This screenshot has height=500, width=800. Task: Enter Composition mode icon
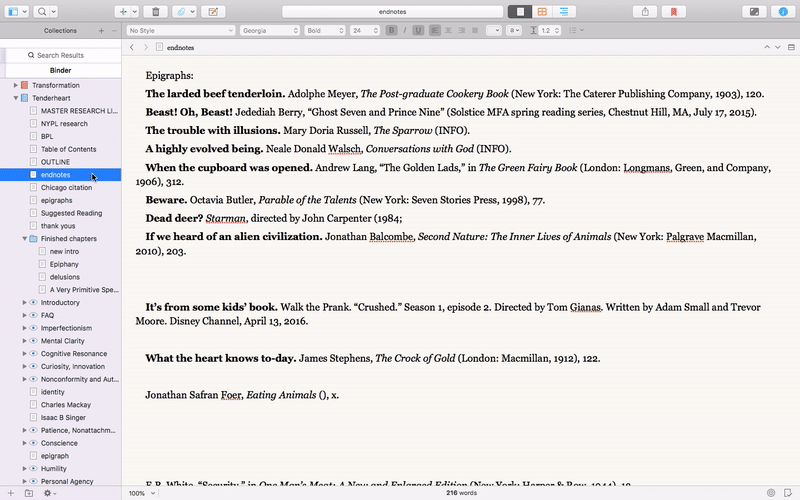point(754,11)
